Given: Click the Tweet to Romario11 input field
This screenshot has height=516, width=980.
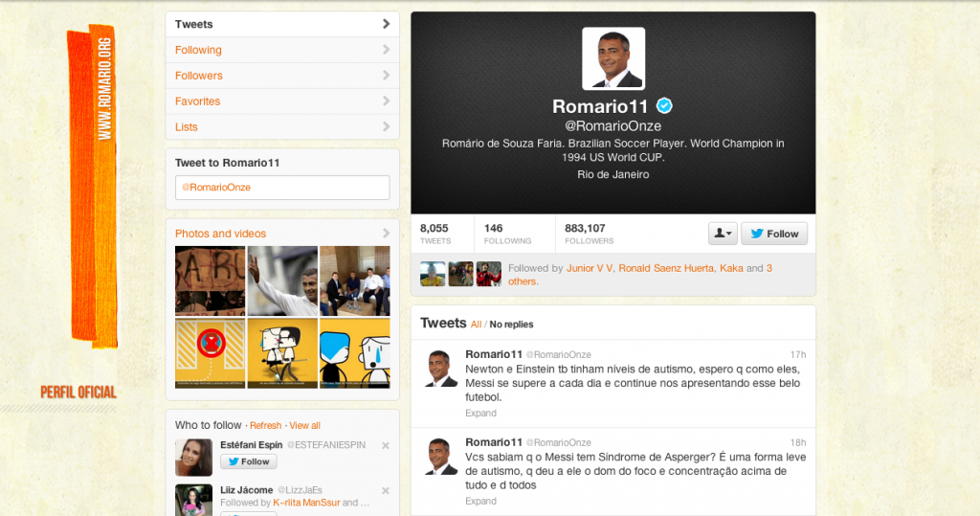Looking at the screenshot, I should 282,188.
